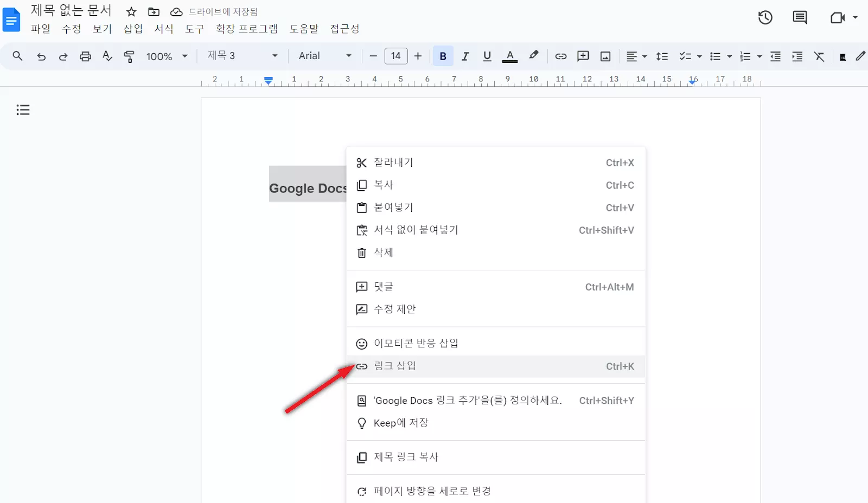
Task: Open the 도움말 menu
Action: point(304,29)
